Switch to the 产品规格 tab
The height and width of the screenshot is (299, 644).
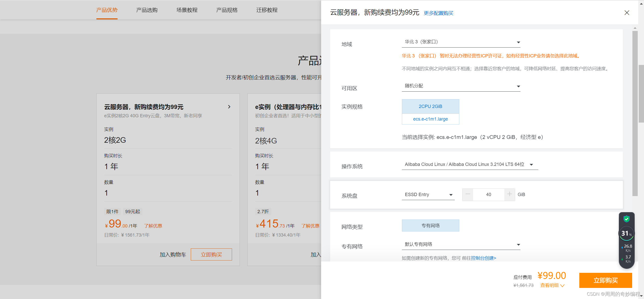coord(227,10)
